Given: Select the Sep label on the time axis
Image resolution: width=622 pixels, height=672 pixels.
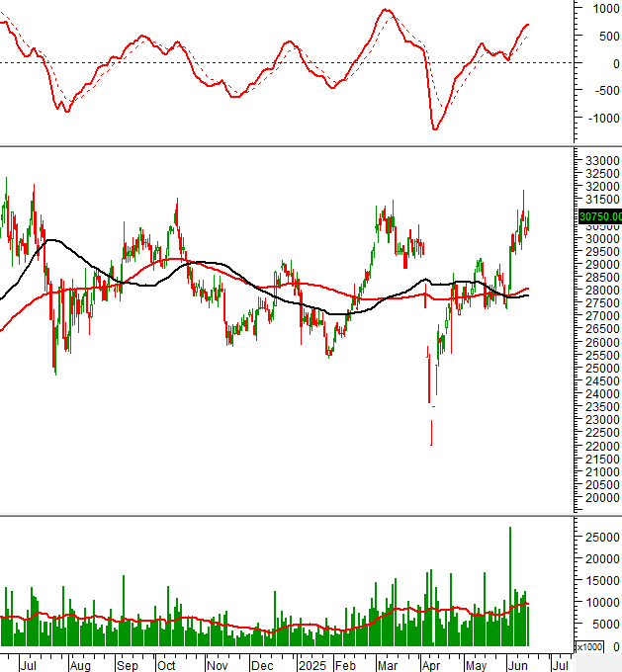Looking at the screenshot, I should coord(128,665).
